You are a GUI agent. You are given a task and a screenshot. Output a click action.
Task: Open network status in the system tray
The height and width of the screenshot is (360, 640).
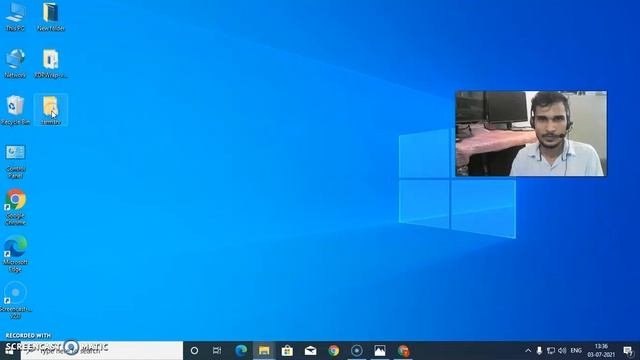pyautogui.click(x=551, y=350)
